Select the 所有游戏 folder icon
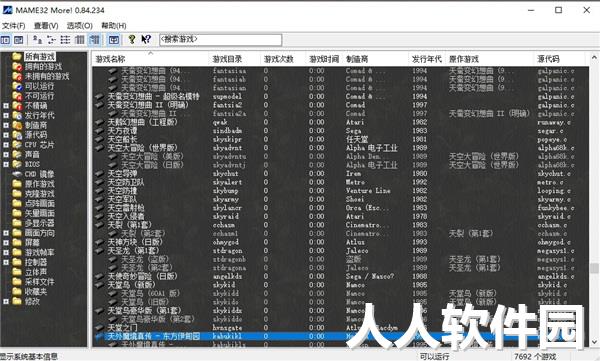 click(x=17, y=57)
